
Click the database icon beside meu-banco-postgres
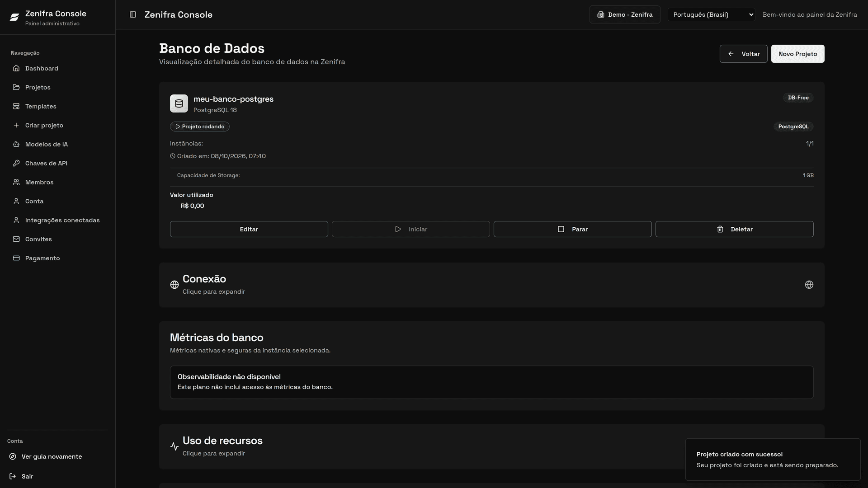coord(179,103)
